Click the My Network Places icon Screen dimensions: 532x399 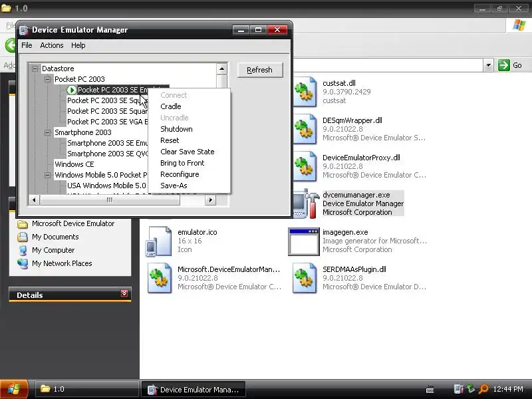23,263
